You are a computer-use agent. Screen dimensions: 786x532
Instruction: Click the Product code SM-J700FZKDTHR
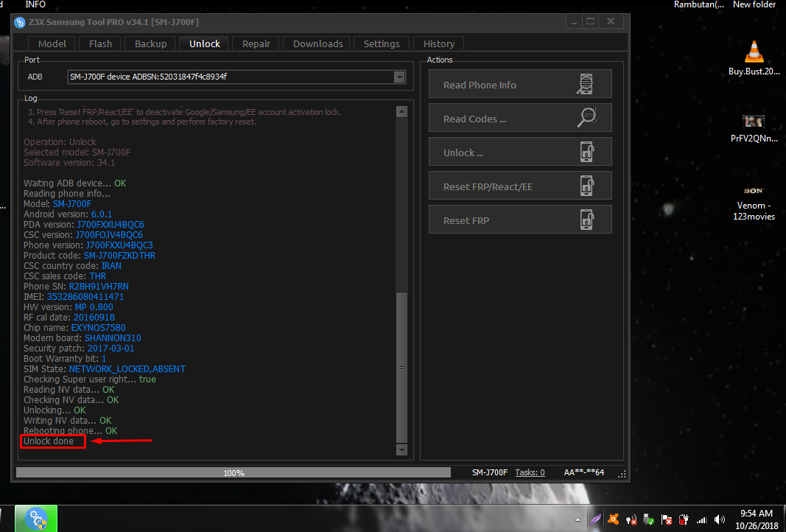coord(119,255)
